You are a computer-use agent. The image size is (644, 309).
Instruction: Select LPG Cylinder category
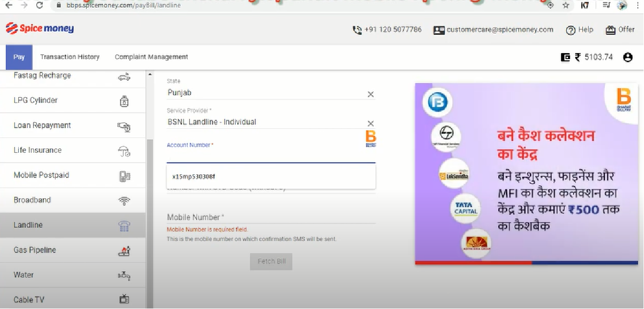click(x=73, y=100)
